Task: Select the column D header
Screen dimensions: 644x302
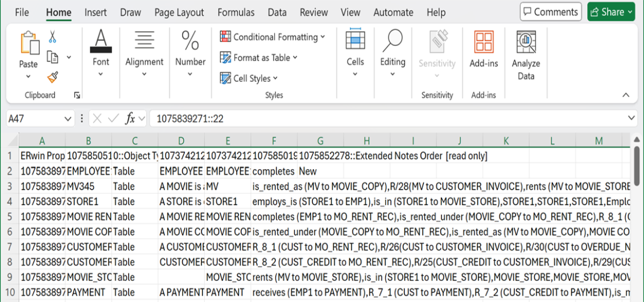Action: click(x=181, y=141)
